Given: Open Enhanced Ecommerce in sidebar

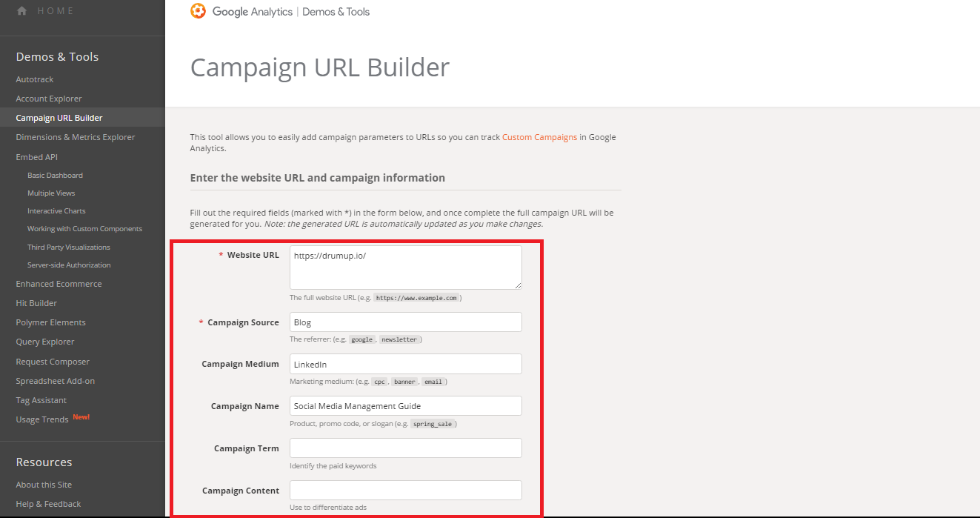Looking at the screenshot, I should 59,284.
